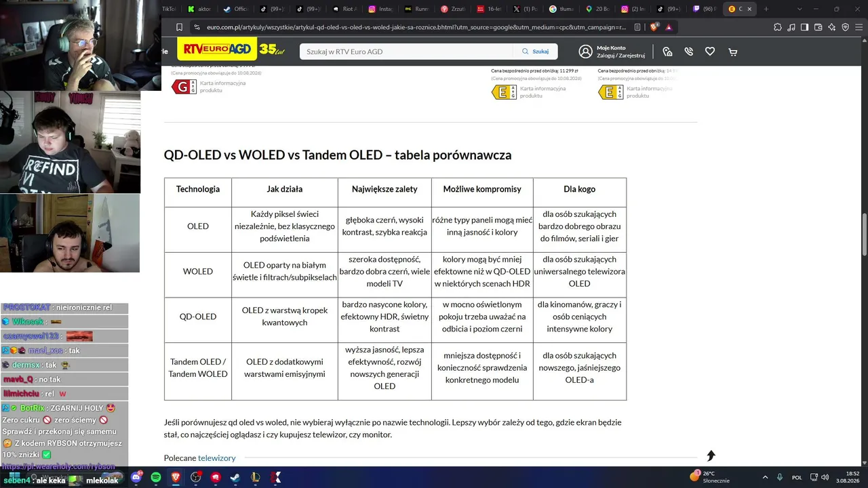The width and height of the screenshot is (868, 488).
Task: Open Steam from the taskbar
Action: [236, 477]
